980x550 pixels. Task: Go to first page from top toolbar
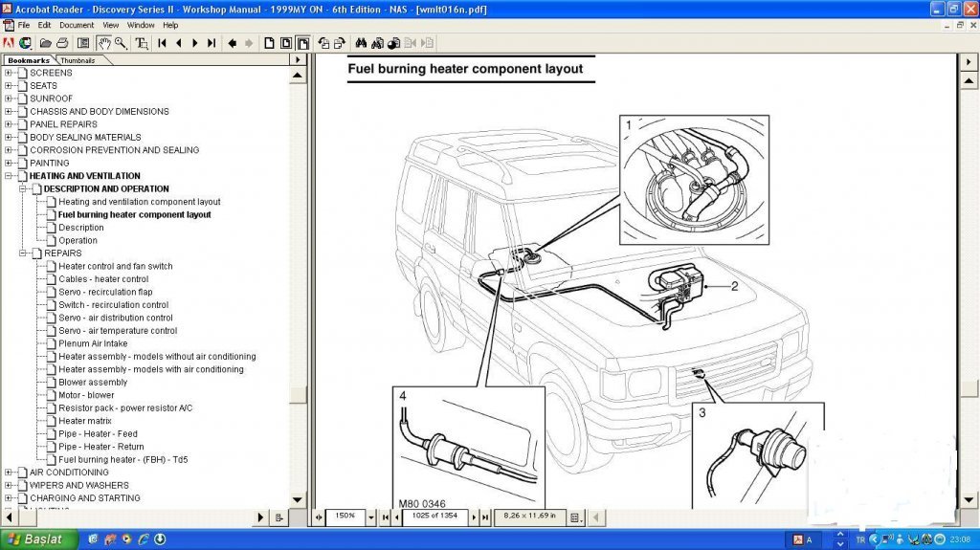pyautogui.click(x=162, y=43)
